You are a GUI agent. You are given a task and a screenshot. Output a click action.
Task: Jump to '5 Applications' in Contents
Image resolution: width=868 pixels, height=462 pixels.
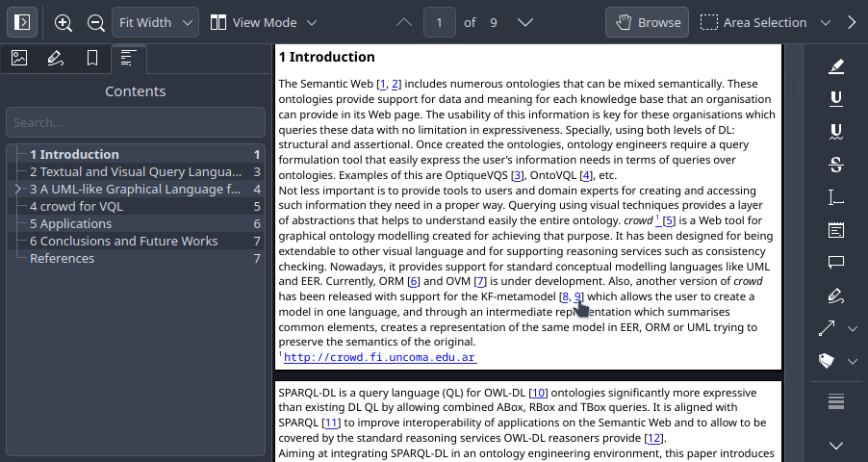click(x=70, y=223)
